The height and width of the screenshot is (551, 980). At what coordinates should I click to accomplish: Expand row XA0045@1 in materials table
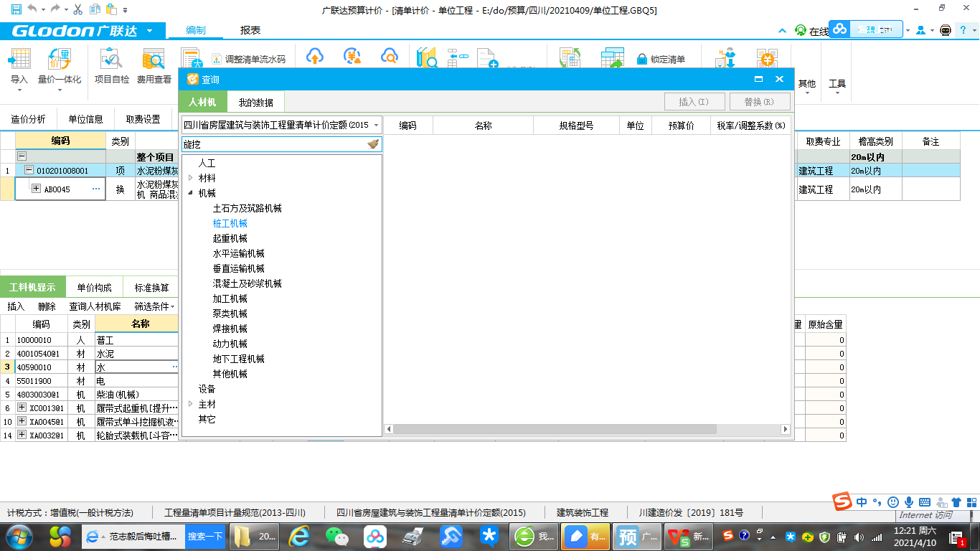[22, 422]
